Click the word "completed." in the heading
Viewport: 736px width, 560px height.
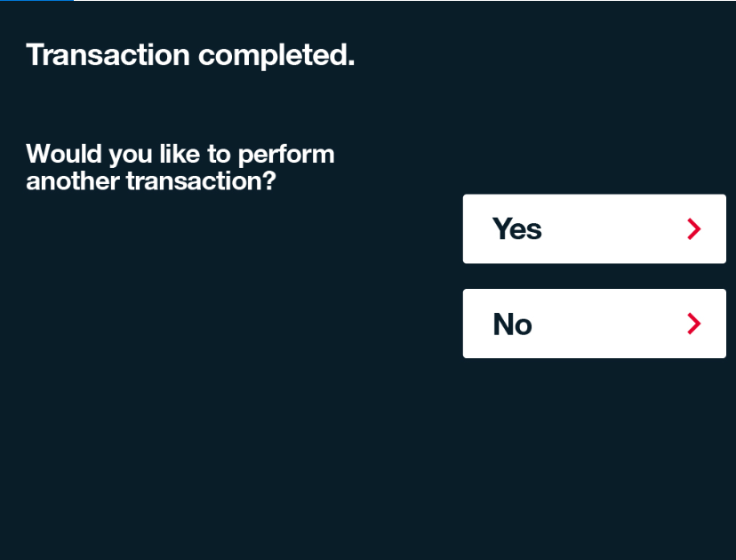(x=276, y=56)
